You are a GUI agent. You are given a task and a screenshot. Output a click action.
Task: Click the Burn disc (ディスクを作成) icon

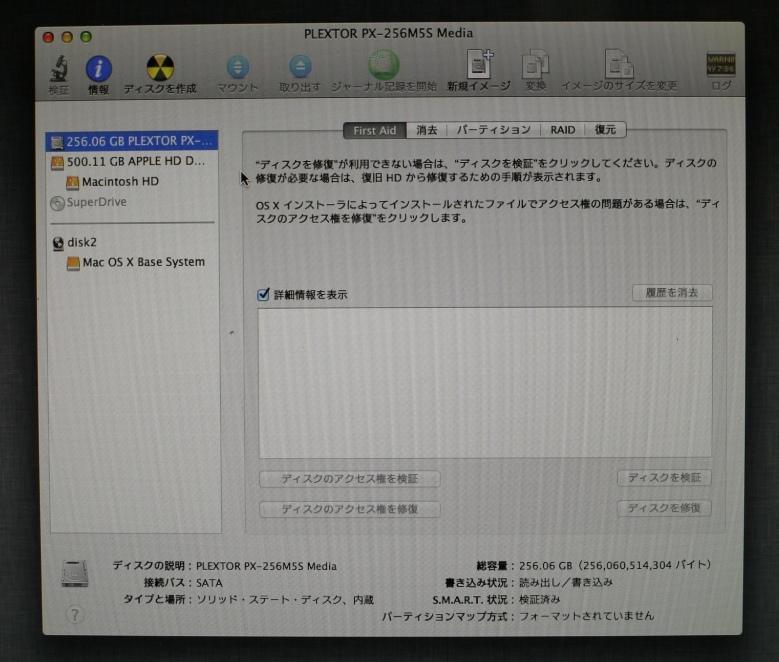coord(160,68)
